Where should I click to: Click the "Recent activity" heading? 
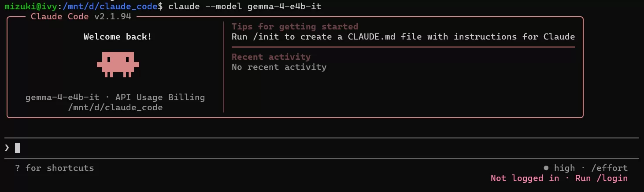coord(271,57)
